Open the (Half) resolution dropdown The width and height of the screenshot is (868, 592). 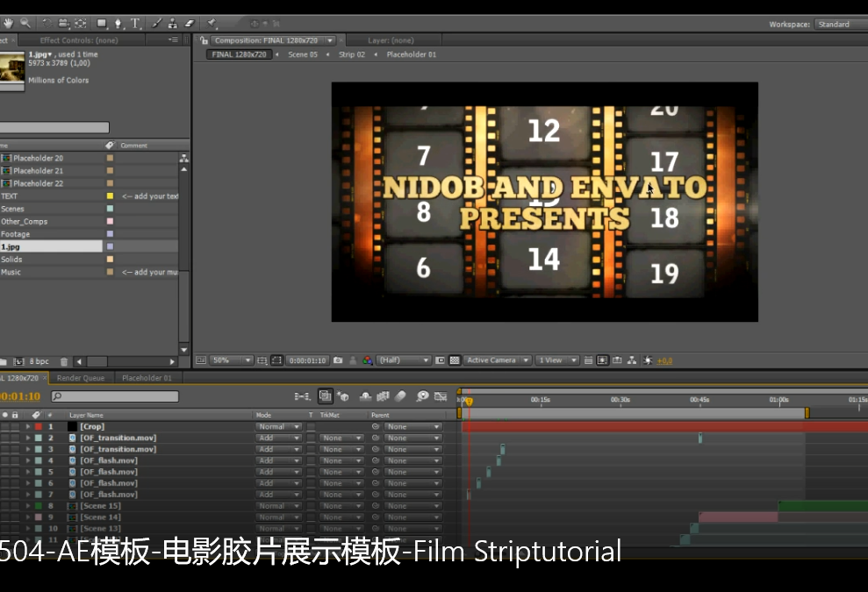pos(404,360)
